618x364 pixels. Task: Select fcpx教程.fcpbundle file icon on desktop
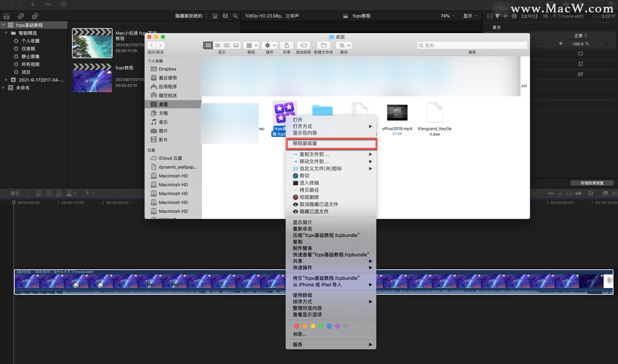point(285,112)
